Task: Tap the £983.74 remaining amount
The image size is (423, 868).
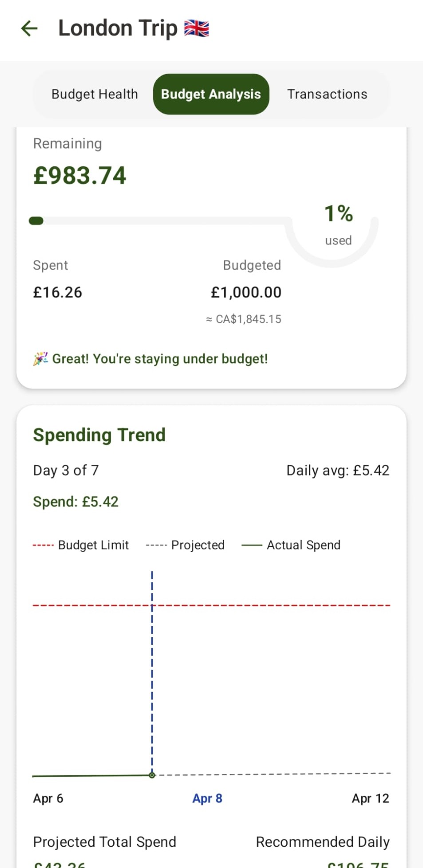Action: (80, 175)
